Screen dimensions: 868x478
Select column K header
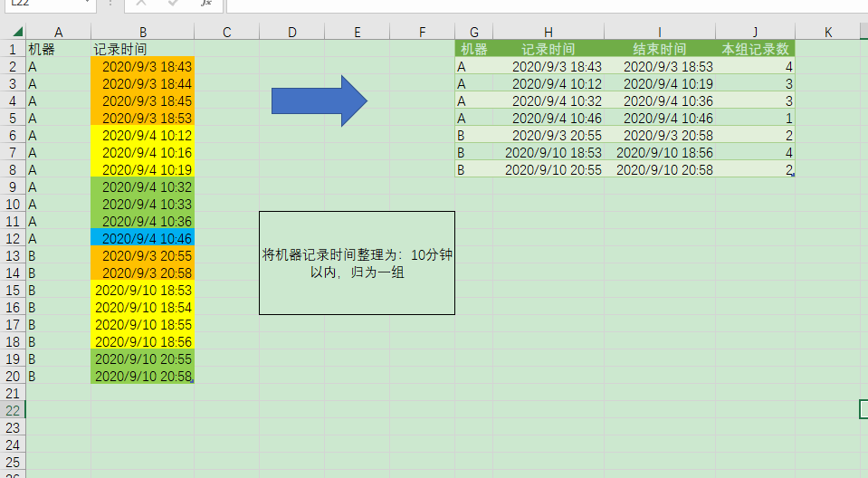click(828, 32)
